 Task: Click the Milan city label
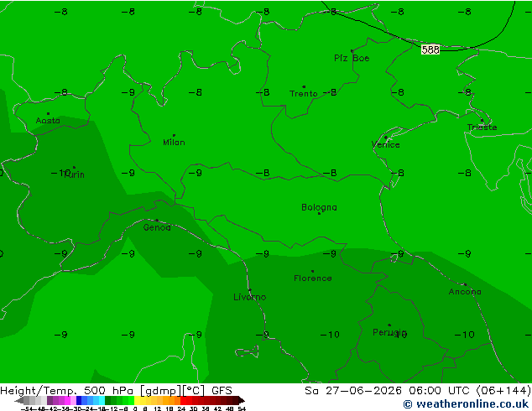tap(174, 142)
